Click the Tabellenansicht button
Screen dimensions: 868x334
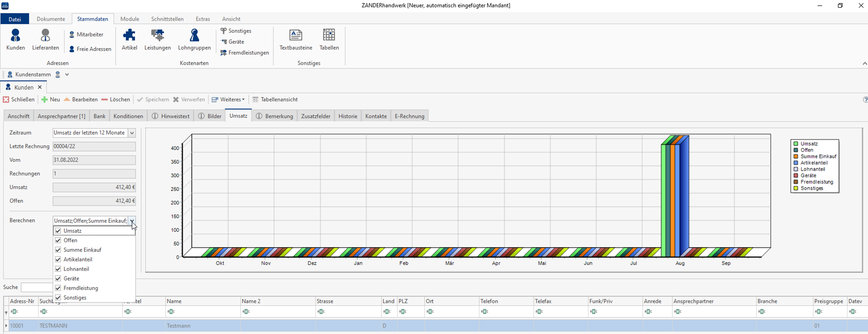[x=275, y=100]
